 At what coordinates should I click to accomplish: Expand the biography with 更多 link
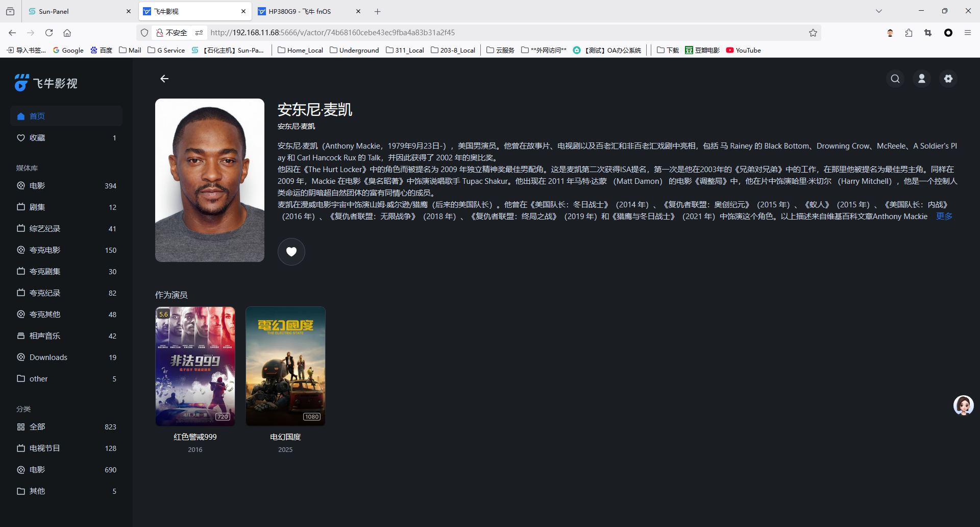point(944,217)
